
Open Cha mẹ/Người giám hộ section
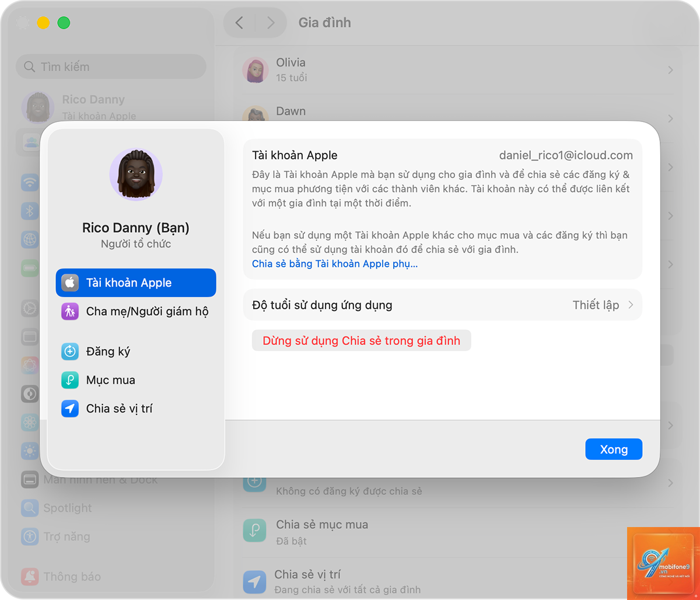[136, 311]
